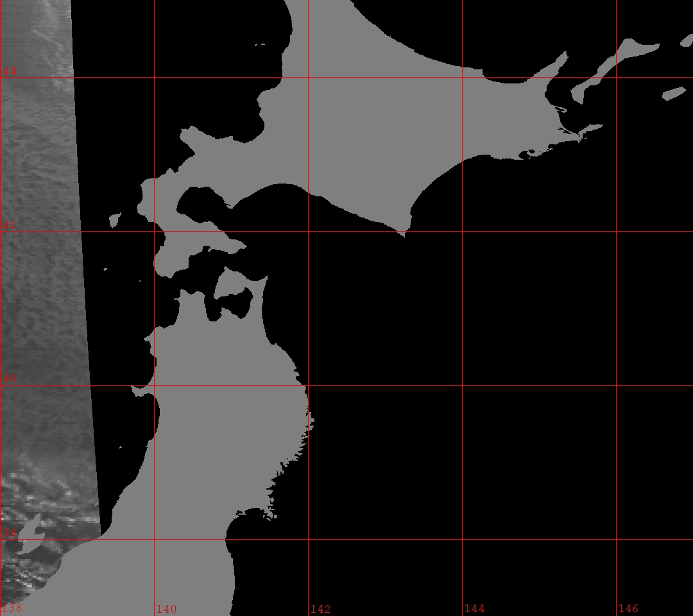Viewport: 693px width, 616px height.
Task: Click grid intersection of 142 and 40
Action: (x=309, y=386)
